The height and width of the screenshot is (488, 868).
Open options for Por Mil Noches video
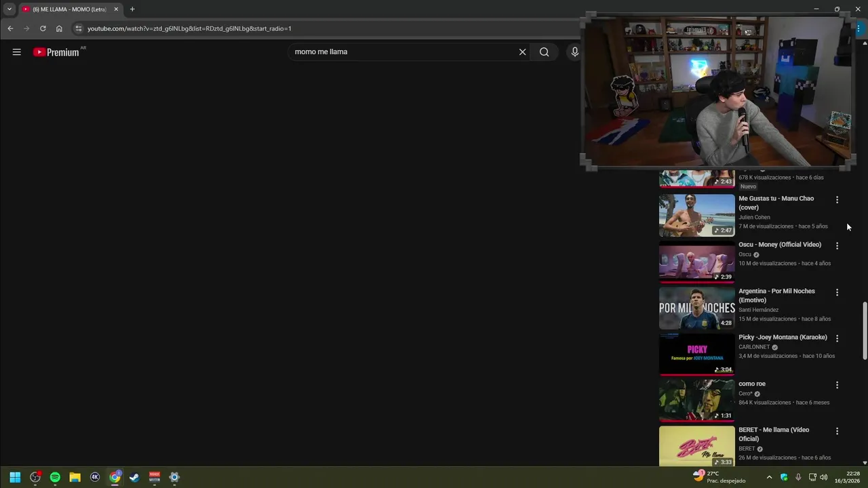(837, 293)
